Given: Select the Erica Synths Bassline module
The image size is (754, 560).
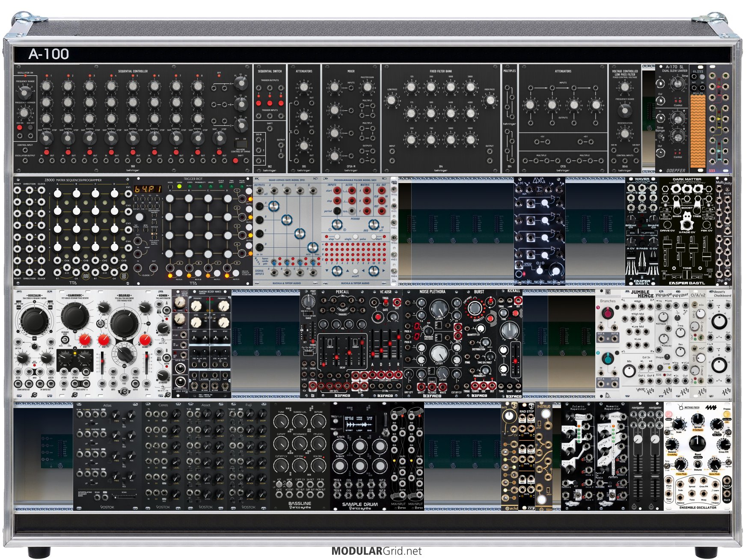Looking at the screenshot, I should click(300, 456).
